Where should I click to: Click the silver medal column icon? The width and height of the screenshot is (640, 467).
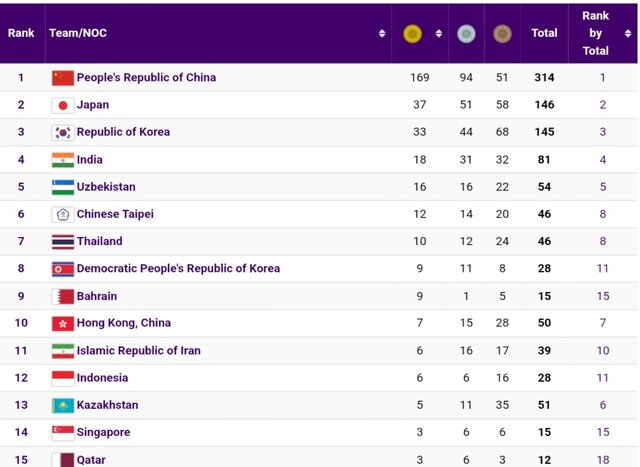click(466, 34)
